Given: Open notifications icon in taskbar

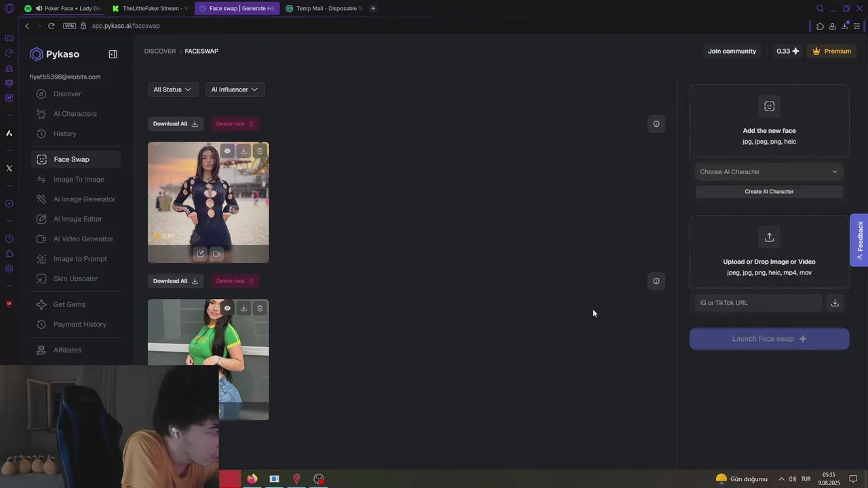Looking at the screenshot, I should [854, 479].
